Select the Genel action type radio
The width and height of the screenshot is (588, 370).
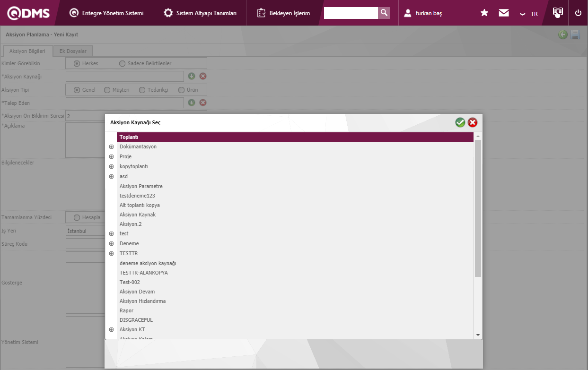[77, 90]
